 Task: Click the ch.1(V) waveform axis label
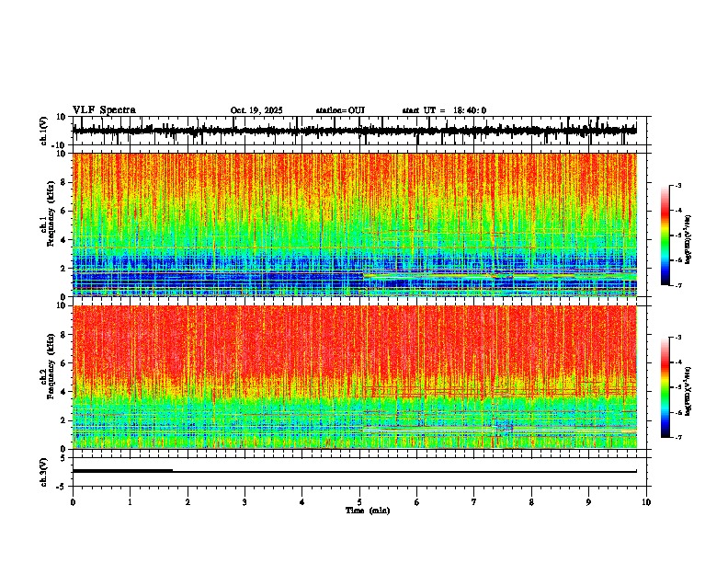tap(44, 131)
